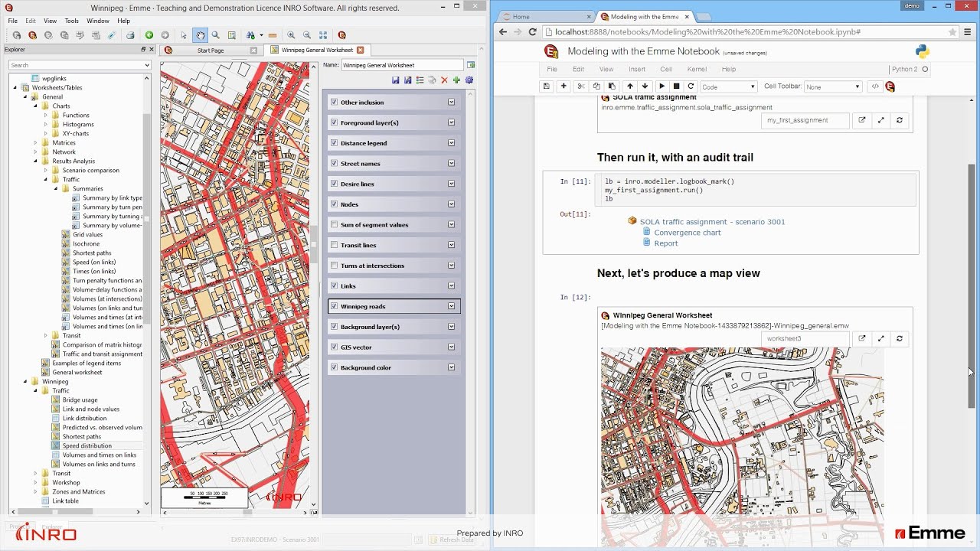This screenshot has height=551, width=980.
Task: Expand the Background color layer arrow
Action: 451,367
